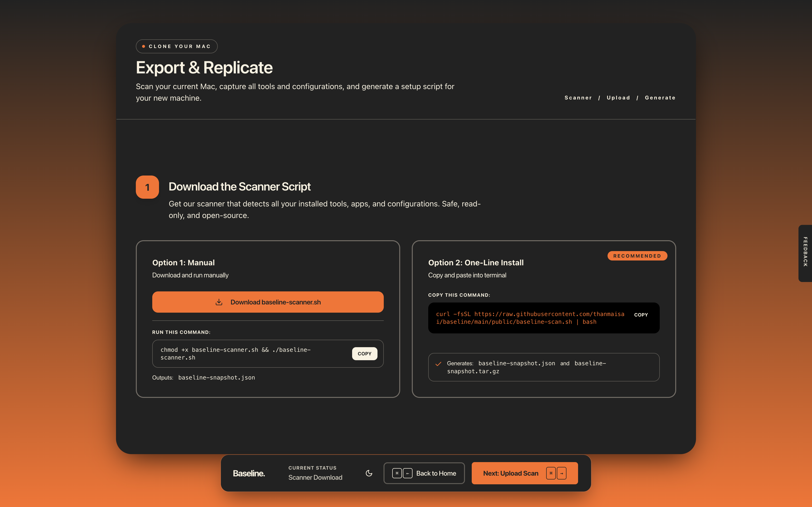812x507 pixels.
Task: Copy the one-line curl install command
Action: coord(641,315)
